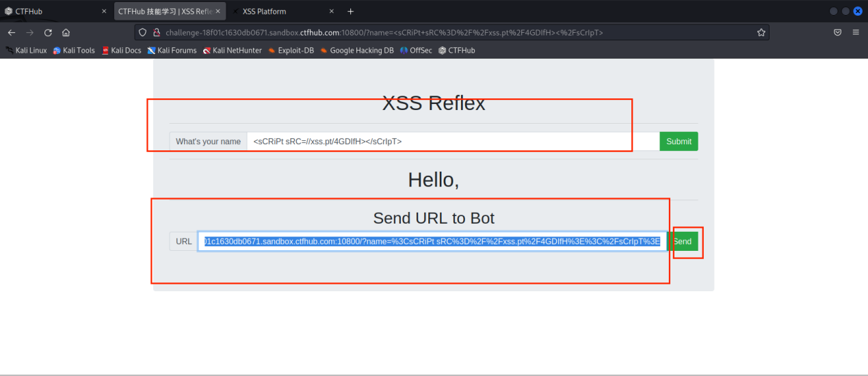This screenshot has height=376, width=868.
Task: Open the browser home page icon
Action: pyautogui.click(x=66, y=32)
